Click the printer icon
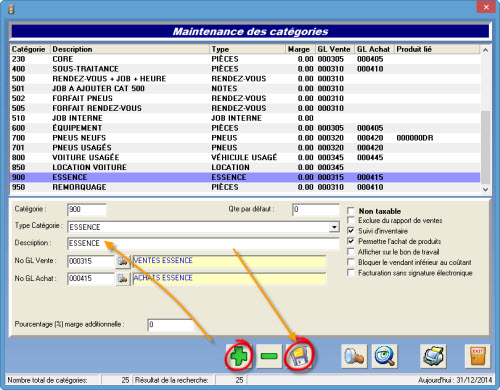 coord(433,356)
